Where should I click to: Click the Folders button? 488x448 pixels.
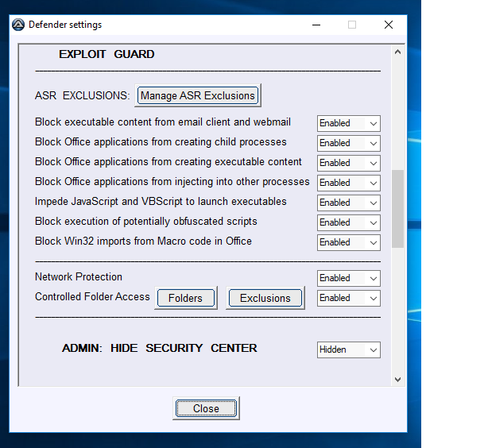(x=186, y=298)
